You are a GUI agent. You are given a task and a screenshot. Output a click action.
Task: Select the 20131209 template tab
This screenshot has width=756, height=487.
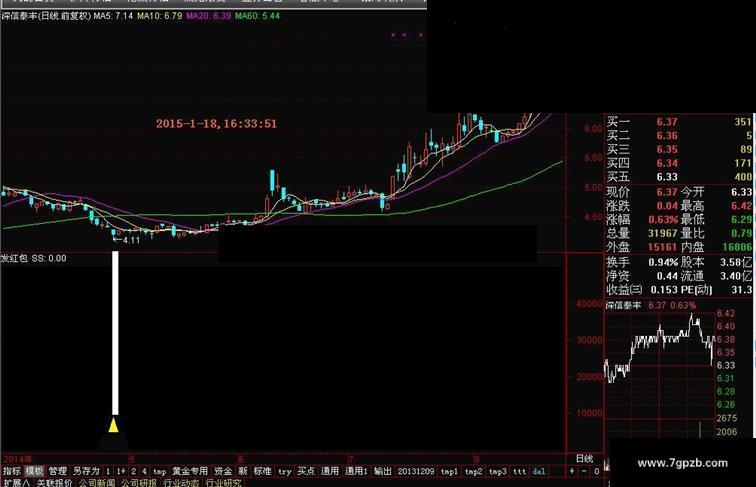tap(416, 471)
